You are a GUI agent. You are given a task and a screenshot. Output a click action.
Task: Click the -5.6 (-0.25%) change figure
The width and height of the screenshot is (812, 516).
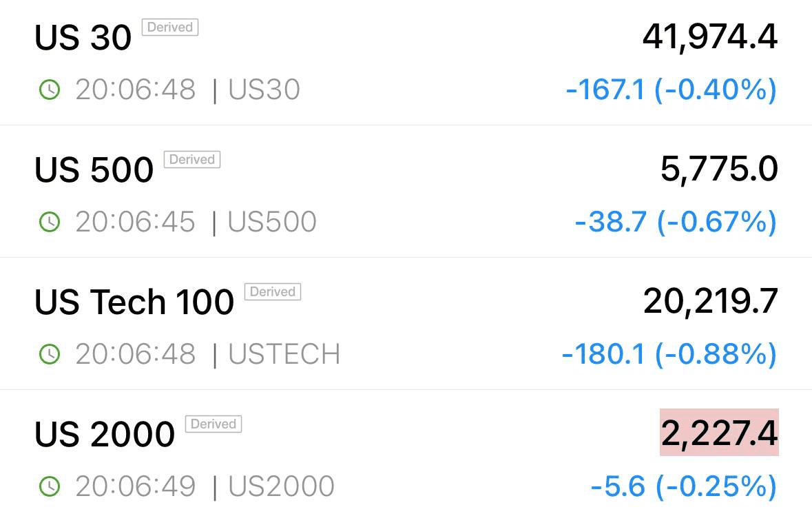(684, 486)
